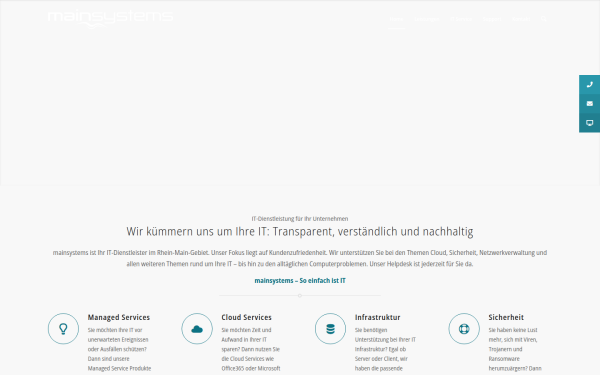Click the Infrastruktur database icon
600x375 pixels.
tap(330, 329)
